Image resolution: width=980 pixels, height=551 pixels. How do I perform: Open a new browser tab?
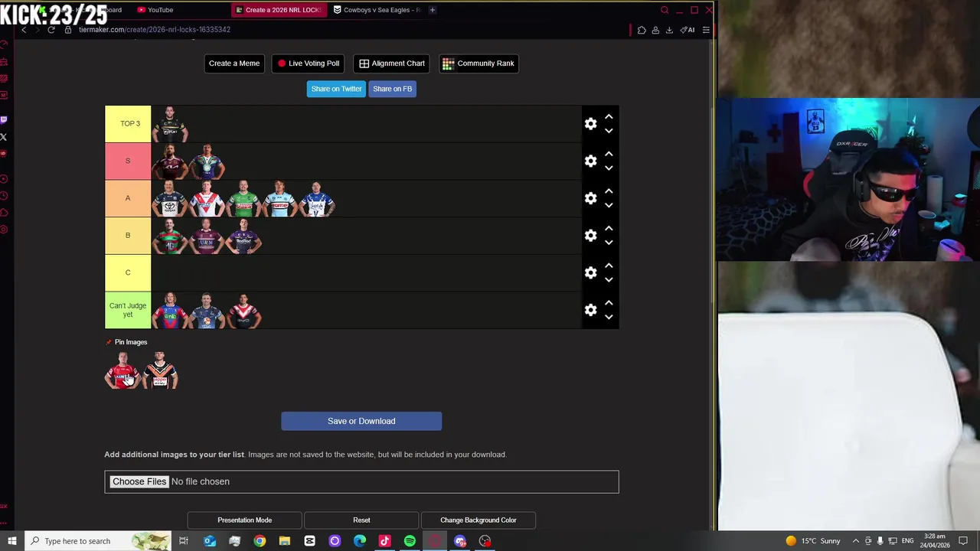433,10
